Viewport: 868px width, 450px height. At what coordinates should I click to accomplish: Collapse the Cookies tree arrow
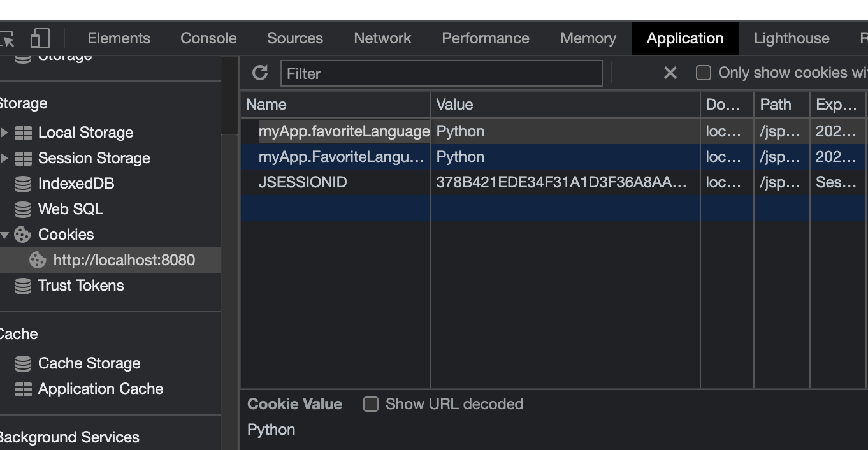[5, 235]
